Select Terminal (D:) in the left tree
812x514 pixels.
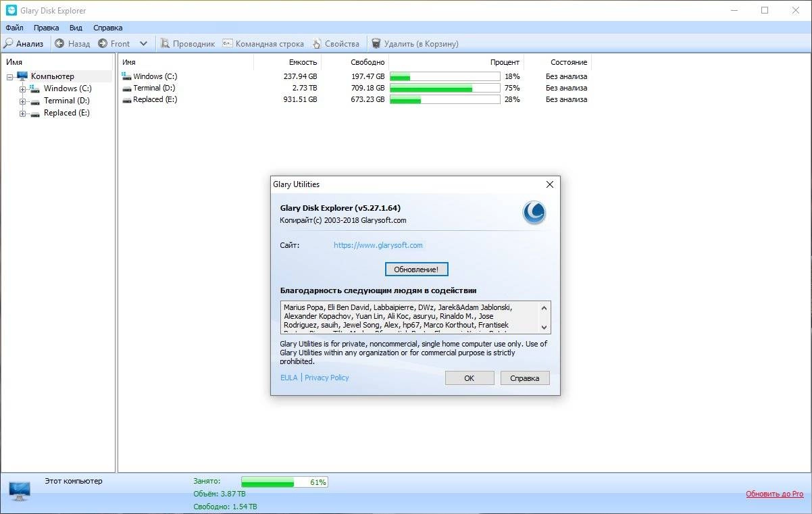tap(66, 101)
